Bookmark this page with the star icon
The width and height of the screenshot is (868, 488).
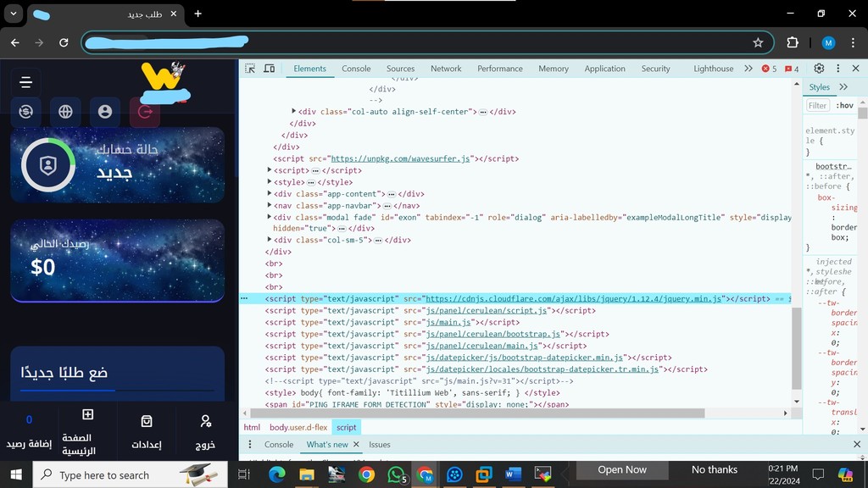(x=758, y=42)
